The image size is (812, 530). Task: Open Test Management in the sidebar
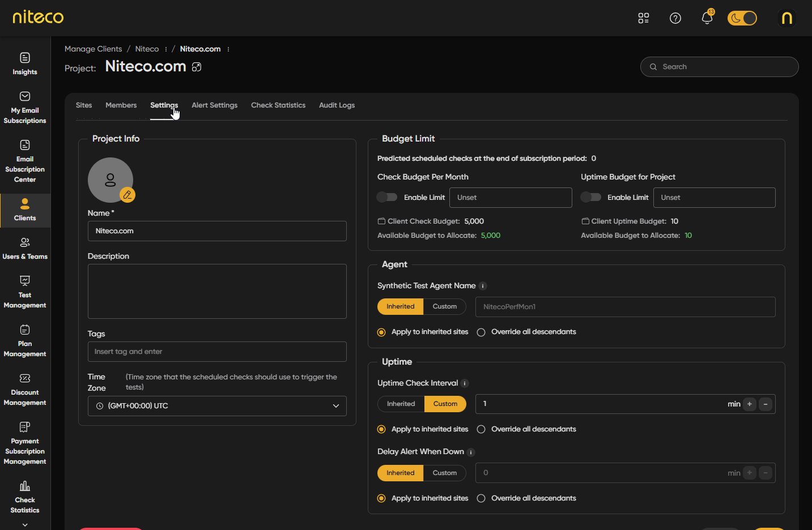[25, 292]
